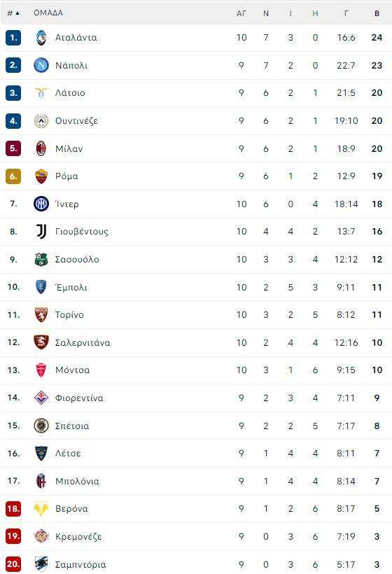Screen dimensions: 392x574
Task: Click the Σαλερνιτάνα team name
Action: [83, 342]
